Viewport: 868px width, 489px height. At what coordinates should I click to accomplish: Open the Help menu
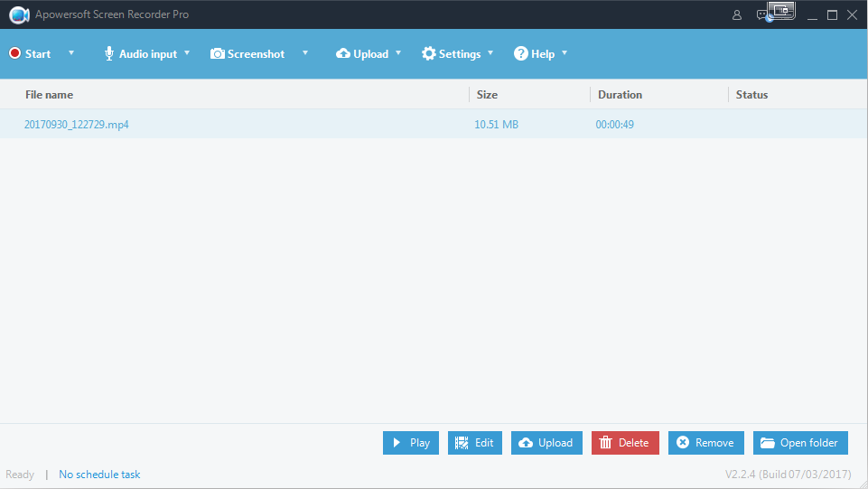click(x=534, y=53)
